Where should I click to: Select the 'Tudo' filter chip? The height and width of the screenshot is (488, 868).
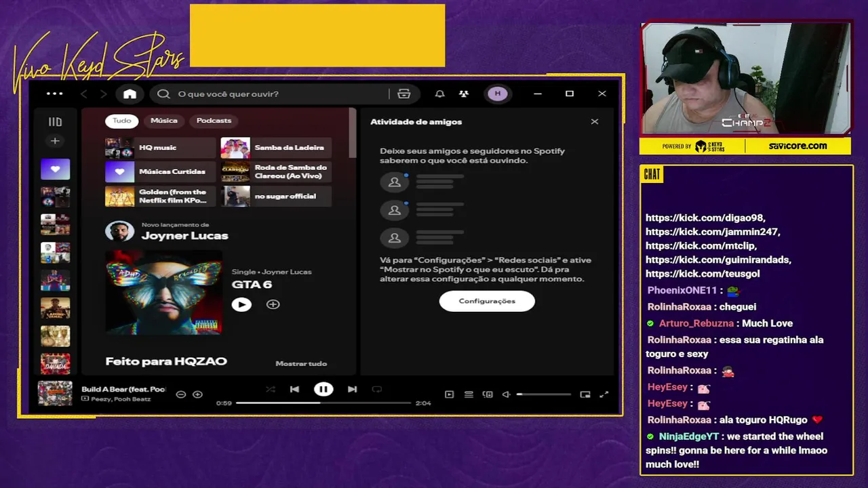[x=122, y=121]
